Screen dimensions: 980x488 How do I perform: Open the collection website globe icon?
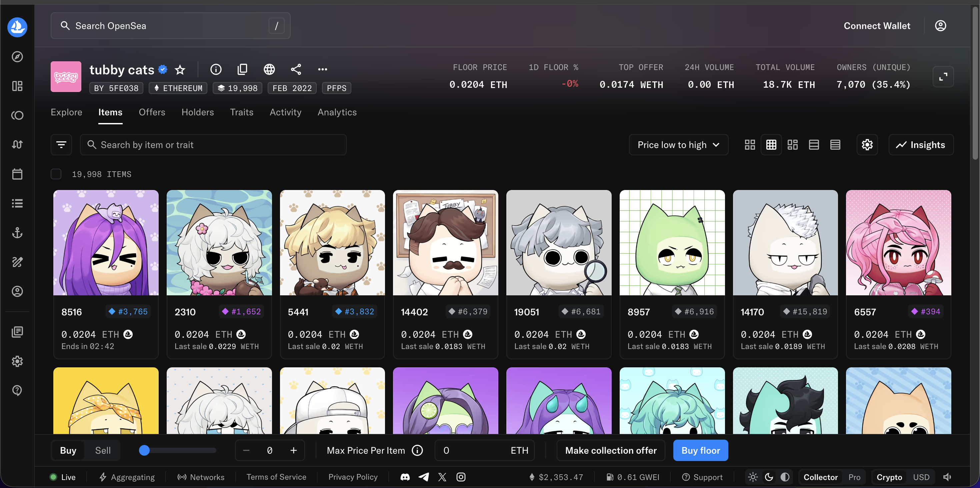269,69
